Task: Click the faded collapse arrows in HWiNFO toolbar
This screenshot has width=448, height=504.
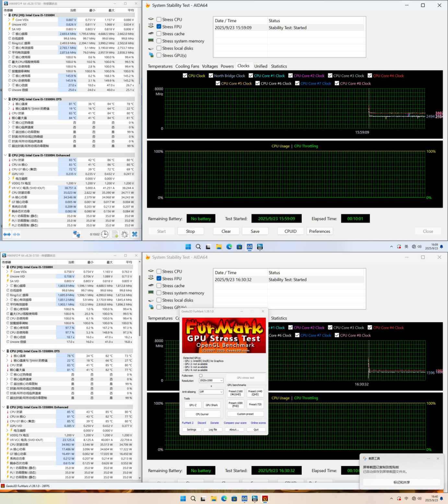Action: pos(17,234)
